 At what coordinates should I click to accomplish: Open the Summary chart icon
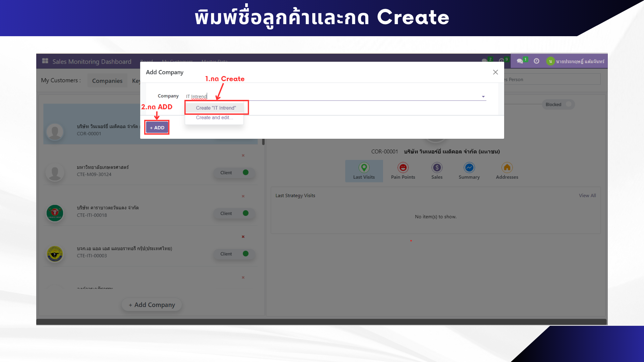pos(469,167)
